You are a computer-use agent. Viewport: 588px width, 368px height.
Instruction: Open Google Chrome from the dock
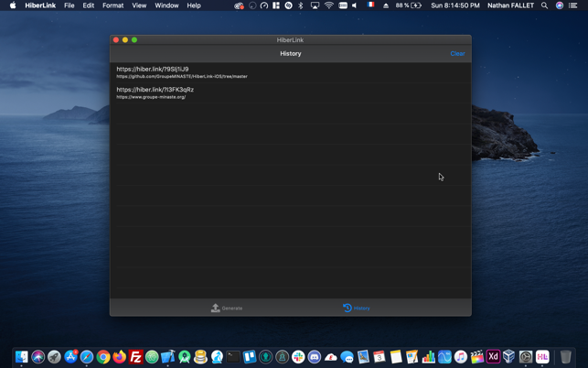coord(103,356)
